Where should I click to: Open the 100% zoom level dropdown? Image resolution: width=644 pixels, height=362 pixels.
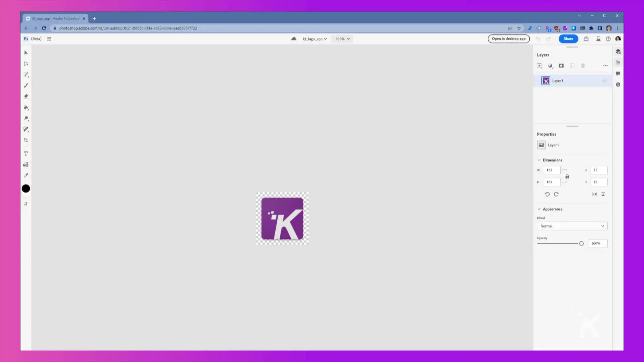pyautogui.click(x=343, y=39)
